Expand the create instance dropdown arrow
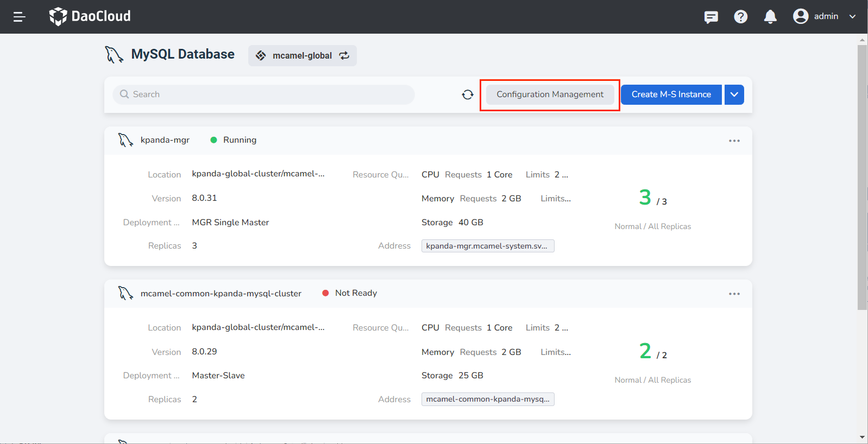 click(734, 94)
